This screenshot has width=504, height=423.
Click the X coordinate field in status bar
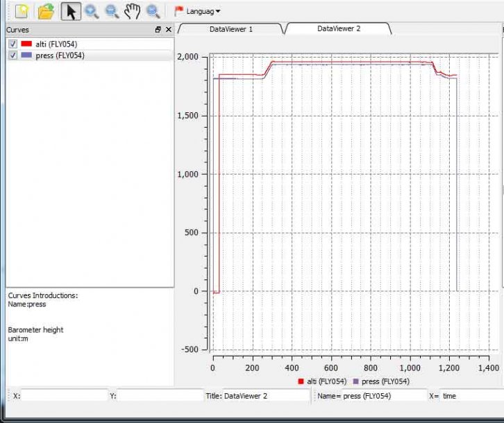pyautogui.click(x=64, y=396)
